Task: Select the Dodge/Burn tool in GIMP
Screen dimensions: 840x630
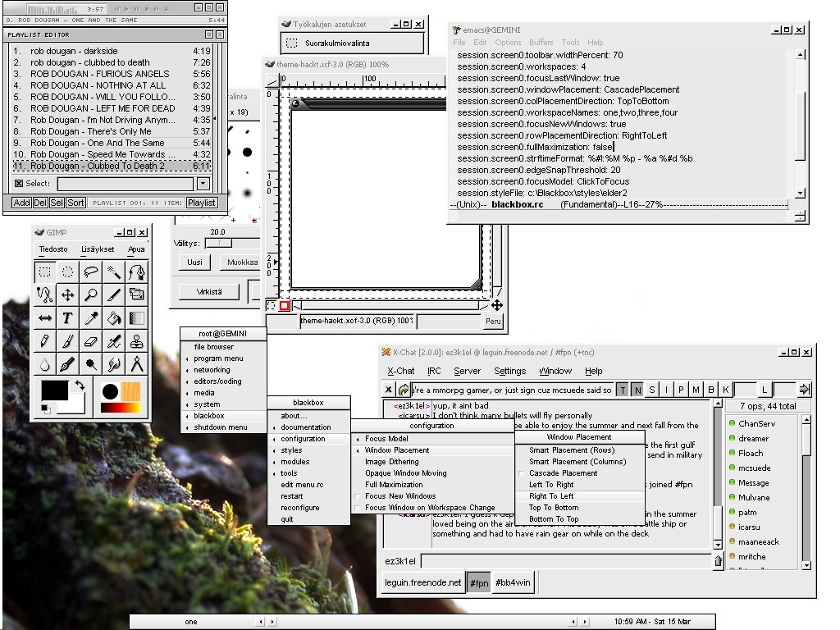Action: 91,364
